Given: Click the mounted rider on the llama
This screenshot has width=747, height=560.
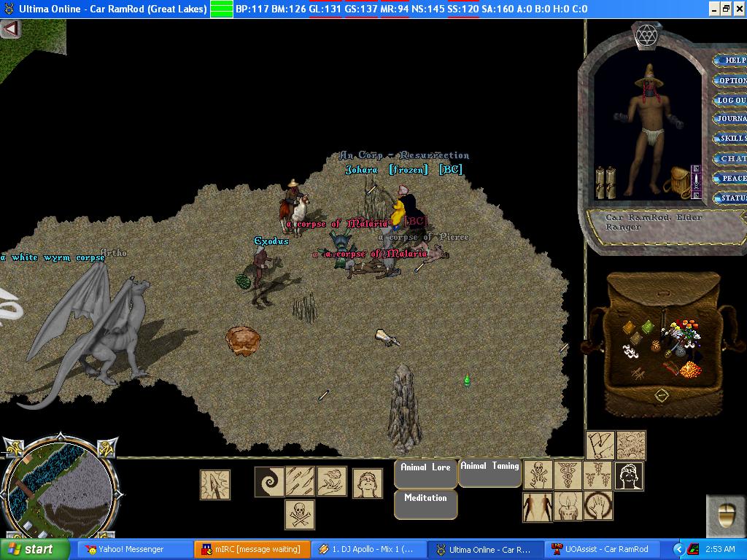Looking at the screenshot, I should click(x=294, y=207).
